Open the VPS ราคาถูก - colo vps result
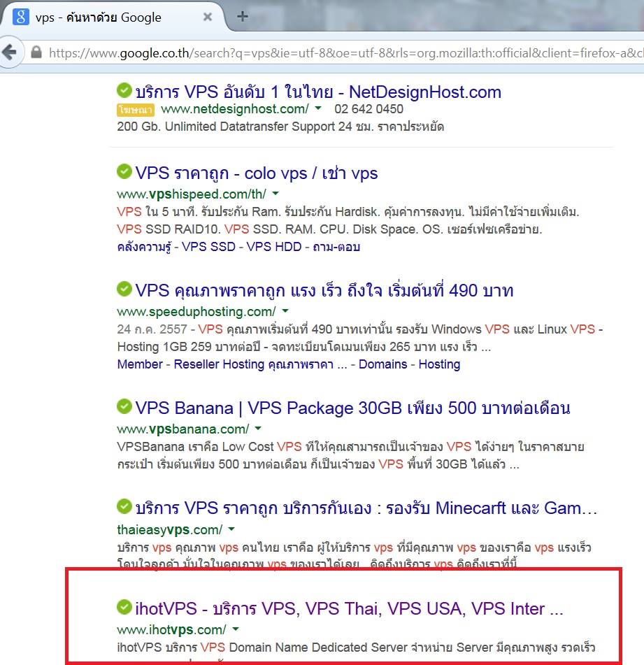 coord(257,173)
